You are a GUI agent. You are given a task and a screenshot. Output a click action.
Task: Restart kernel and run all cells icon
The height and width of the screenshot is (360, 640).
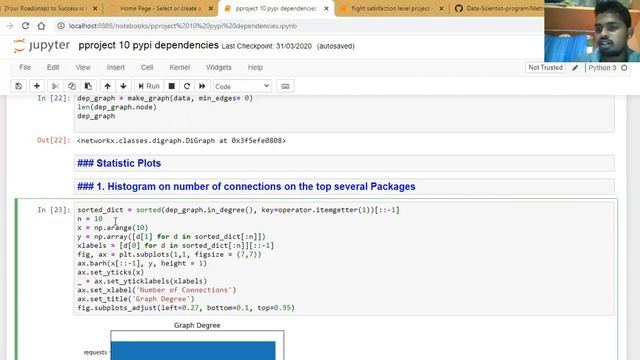pos(202,86)
